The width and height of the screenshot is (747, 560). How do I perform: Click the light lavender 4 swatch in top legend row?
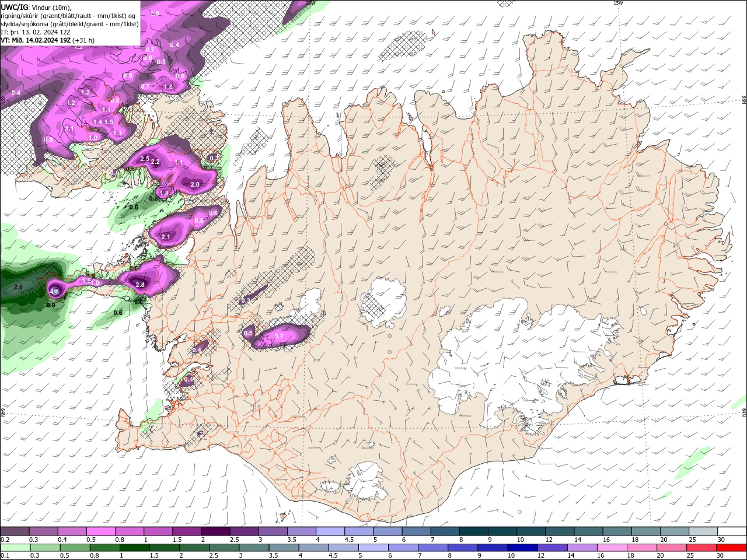point(330,531)
